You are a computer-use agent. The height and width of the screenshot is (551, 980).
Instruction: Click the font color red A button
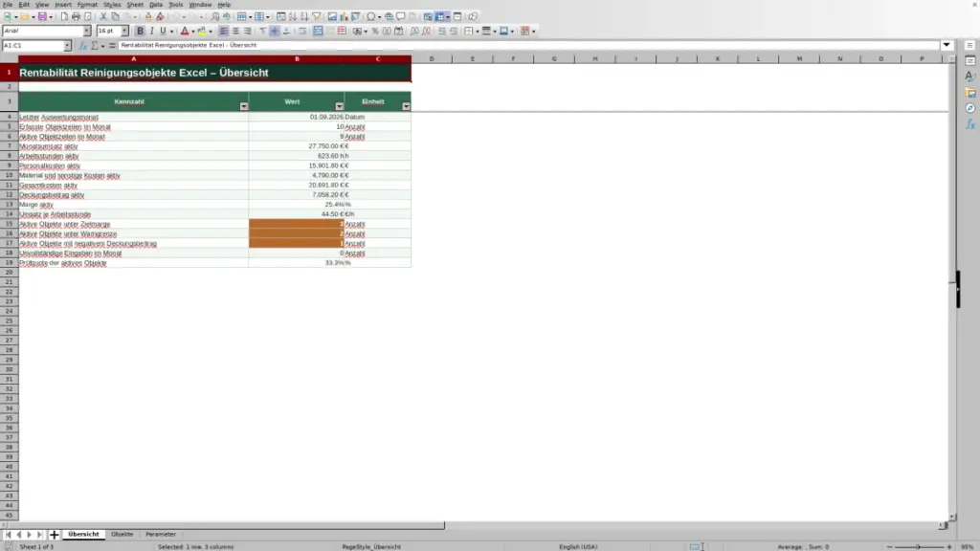pyautogui.click(x=185, y=32)
